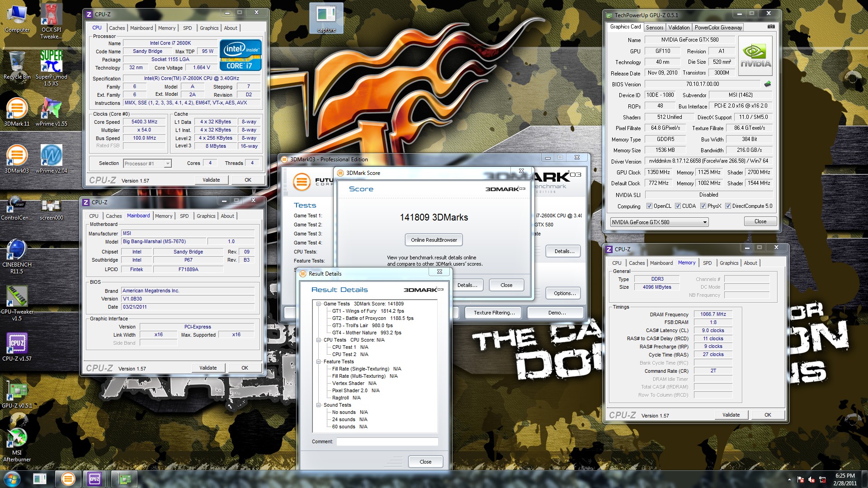Launch the MSI Afterburner desktop icon

17,445
